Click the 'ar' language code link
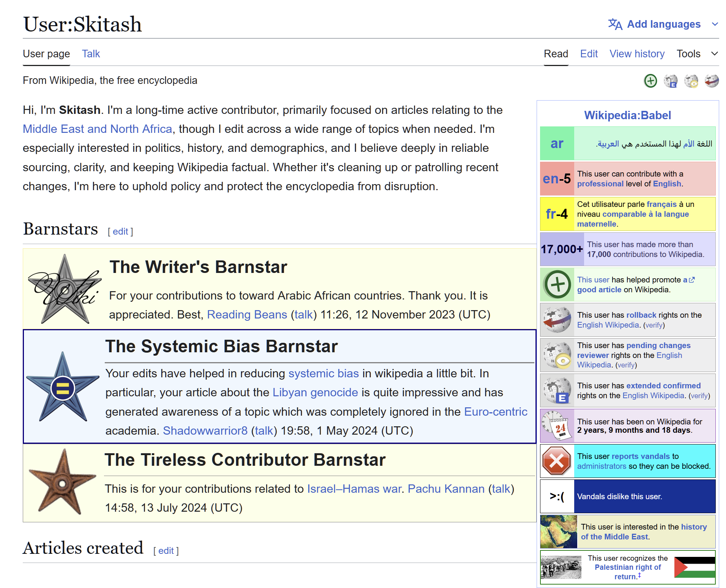The height and width of the screenshot is (588, 726). pyautogui.click(x=557, y=143)
